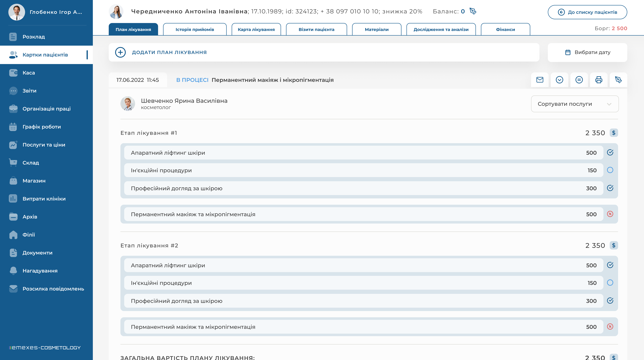Image resolution: width=644 pixels, height=360 pixels.
Task: Click the print icon for treatment plan
Action: (599, 80)
